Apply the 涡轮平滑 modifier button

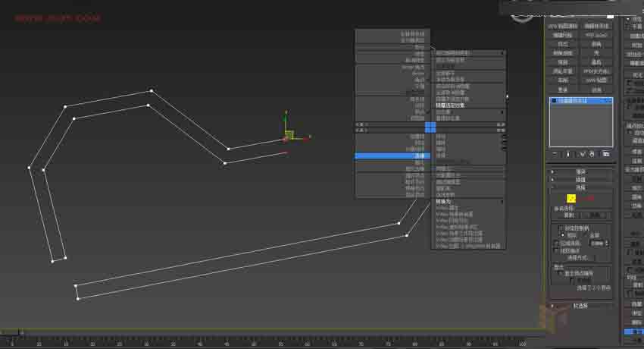tap(563, 71)
